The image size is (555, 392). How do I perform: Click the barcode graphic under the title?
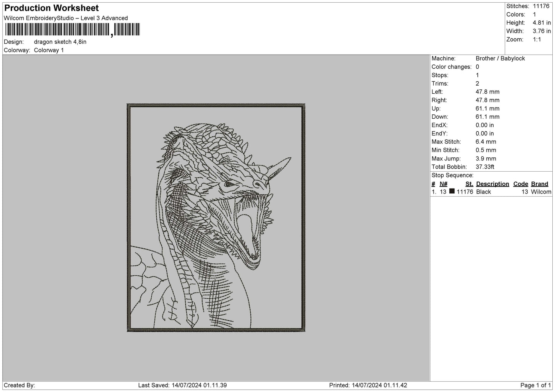point(73,30)
